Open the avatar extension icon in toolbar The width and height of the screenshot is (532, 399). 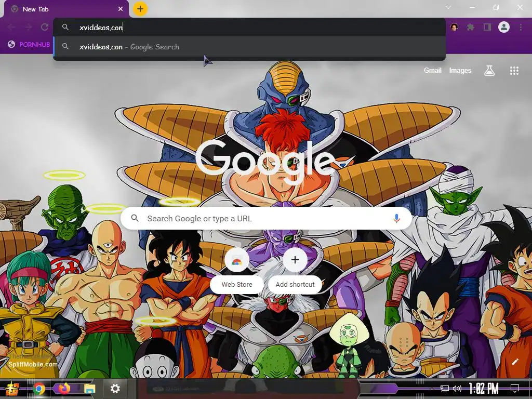(x=454, y=27)
